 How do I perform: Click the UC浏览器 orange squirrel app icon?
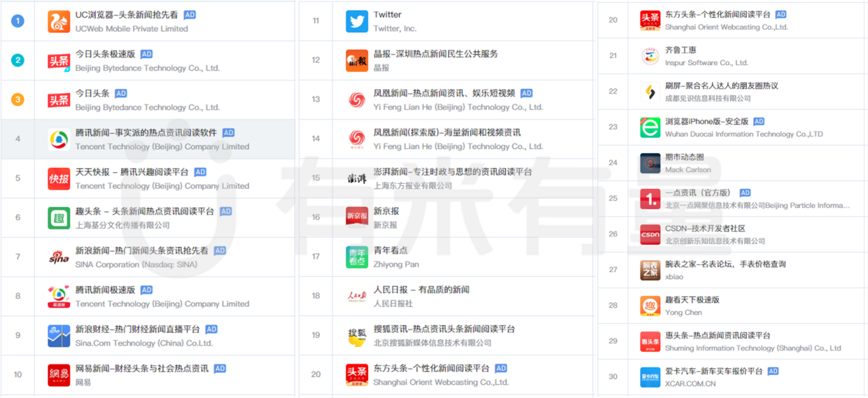click(59, 21)
